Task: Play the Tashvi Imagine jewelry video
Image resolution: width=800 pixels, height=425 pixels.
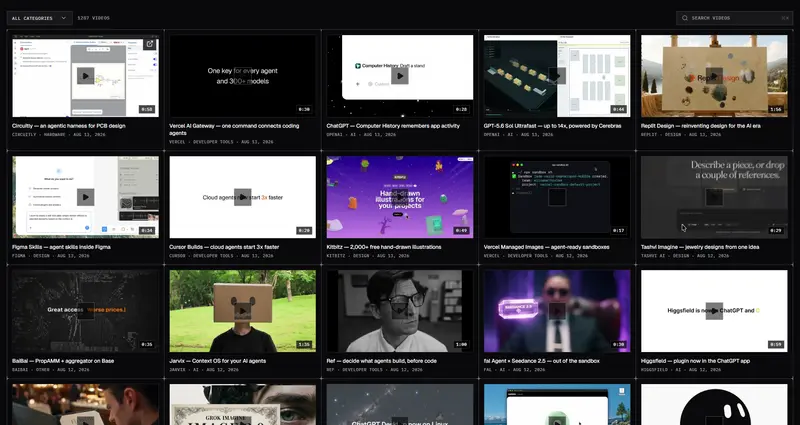Action: (x=714, y=197)
